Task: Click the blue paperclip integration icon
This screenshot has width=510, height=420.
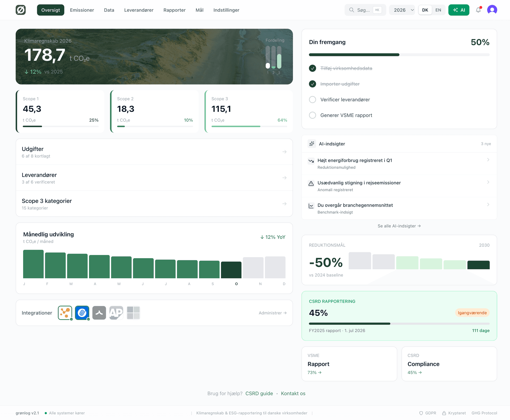Action: click(x=82, y=313)
